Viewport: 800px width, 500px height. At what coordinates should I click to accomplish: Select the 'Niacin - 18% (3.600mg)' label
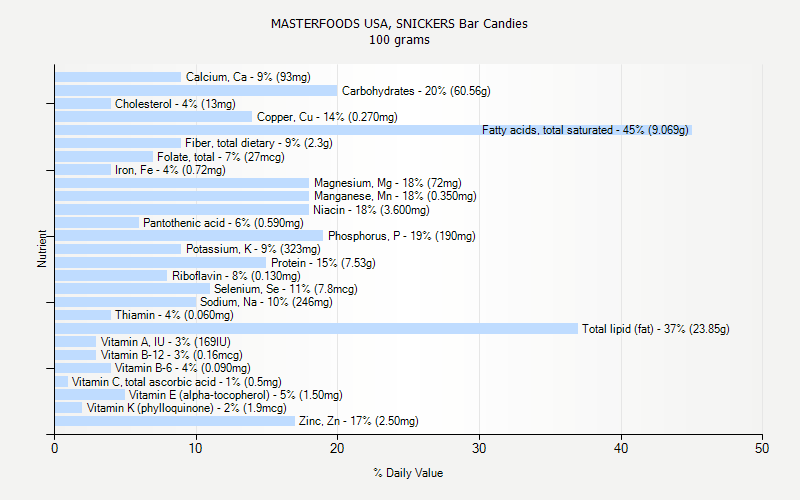pos(371,210)
